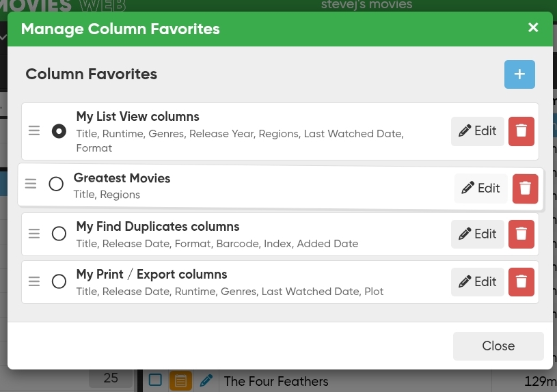Delete the My List View columns favorite
Image resolution: width=557 pixels, height=392 pixels.
coord(521,131)
